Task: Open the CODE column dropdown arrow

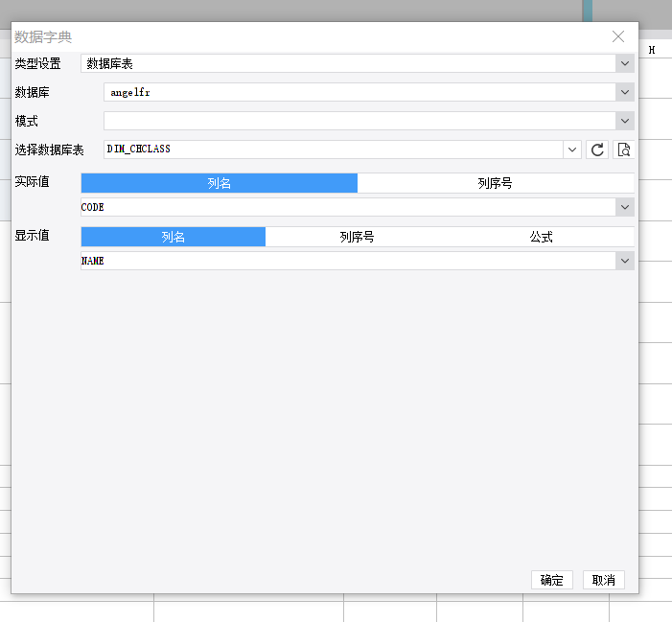Action: pyautogui.click(x=625, y=207)
